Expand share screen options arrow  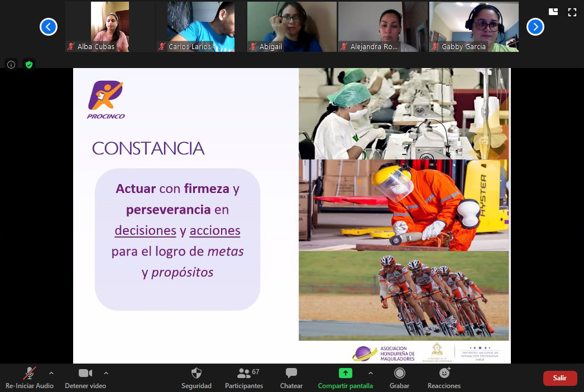click(371, 373)
